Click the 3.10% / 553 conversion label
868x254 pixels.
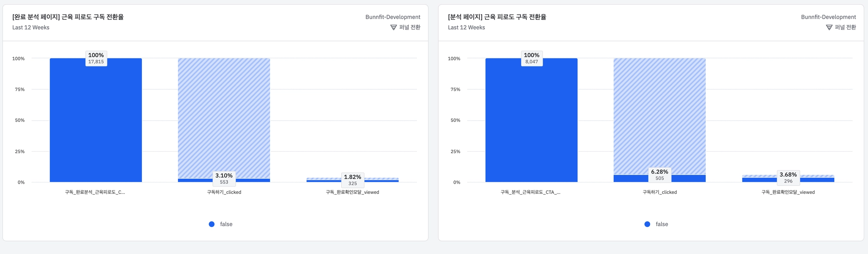click(x=224, y=178)
